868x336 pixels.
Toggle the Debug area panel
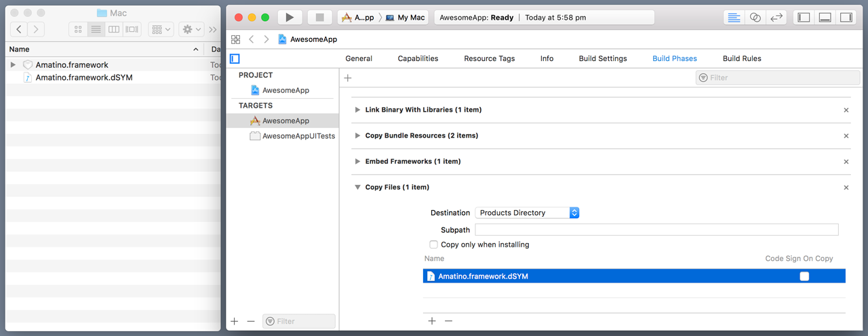[x=825, y=18]
